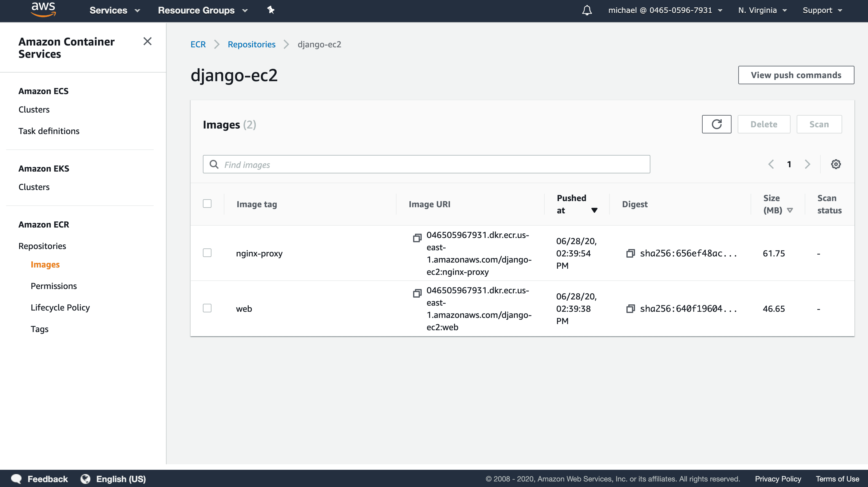The image size is (868, 487).
Task: Click the language globe icon
Action: 85,479
